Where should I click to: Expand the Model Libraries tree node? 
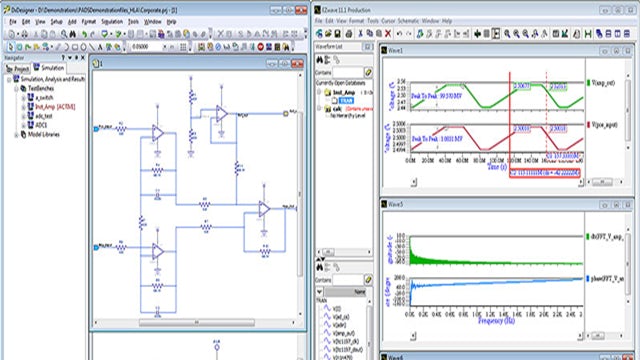(x=16, y=135)
